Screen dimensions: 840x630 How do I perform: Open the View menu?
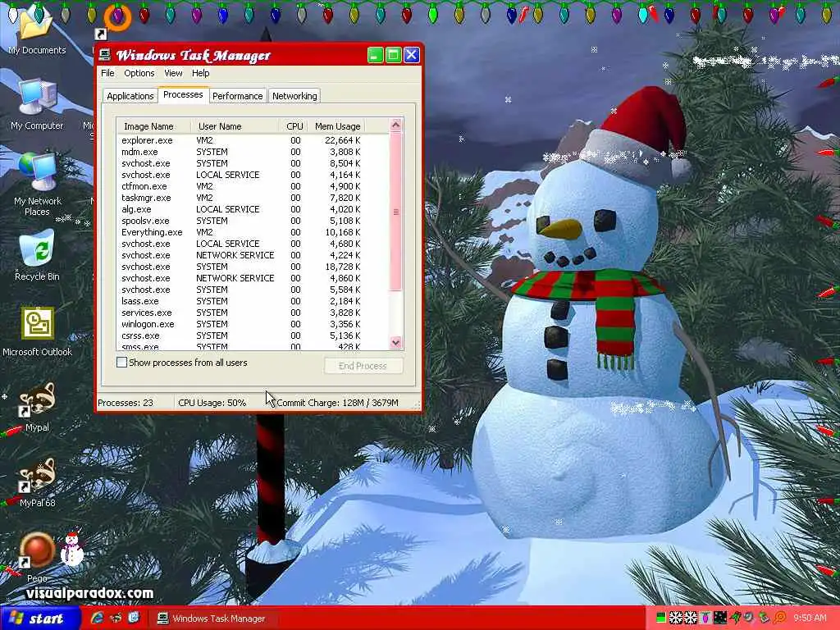(x=173, y=73)
